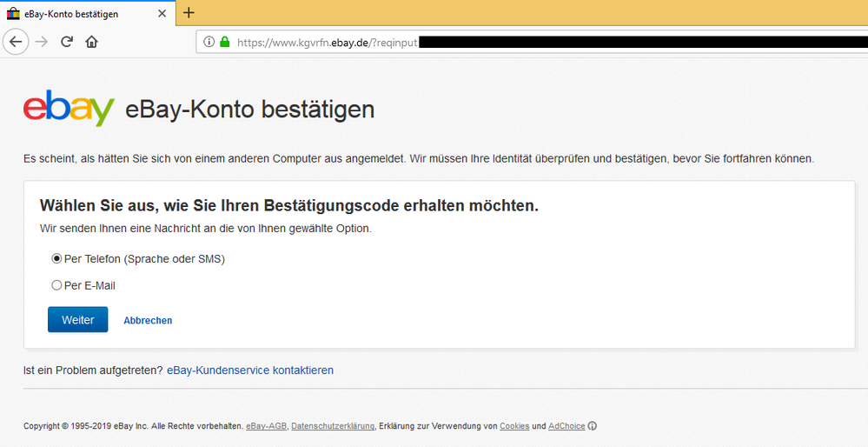Open site information via the circled i icon

[x=209, y=42]
